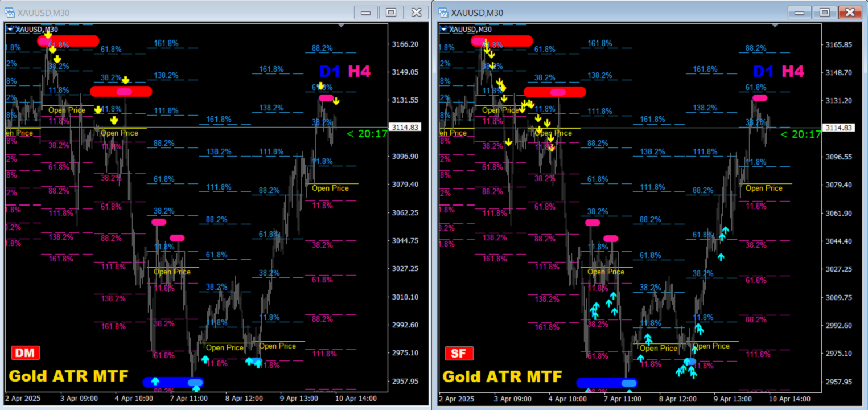The height and width of the screenshot is (410, 868).
Task: Click the 3044.40 price level on the scale
Action: point(840,241)
